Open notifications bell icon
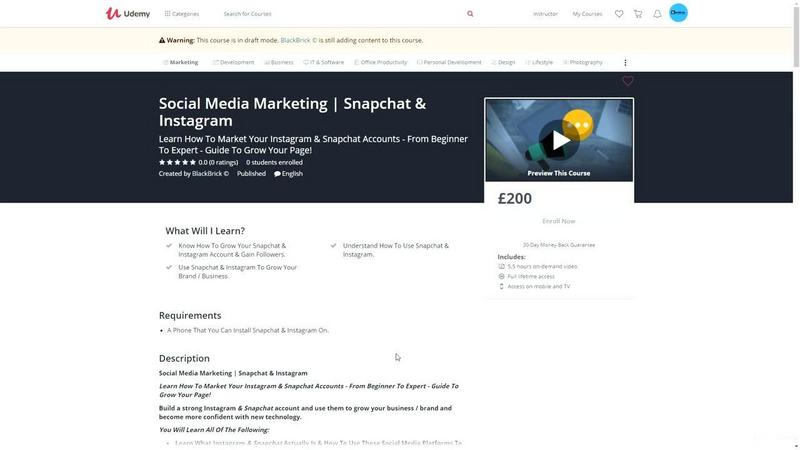800x450 pixels. (x=657, y=14)
